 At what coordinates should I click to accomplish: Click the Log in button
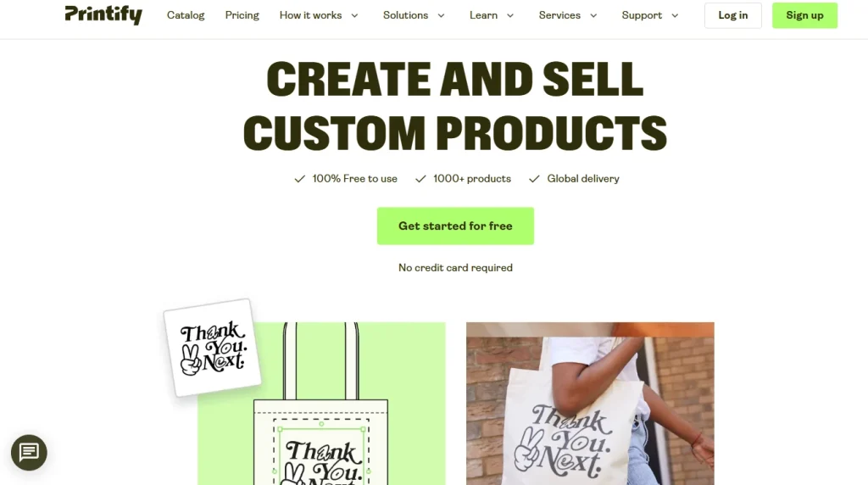(x=733, y=15)
